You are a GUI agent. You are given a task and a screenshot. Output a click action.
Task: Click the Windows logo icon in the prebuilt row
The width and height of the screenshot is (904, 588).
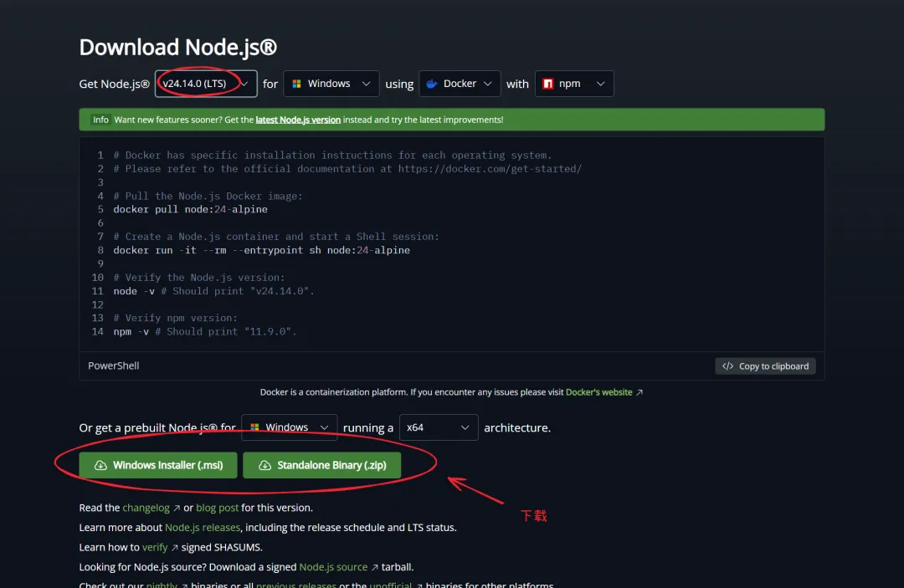click(254, 427)
